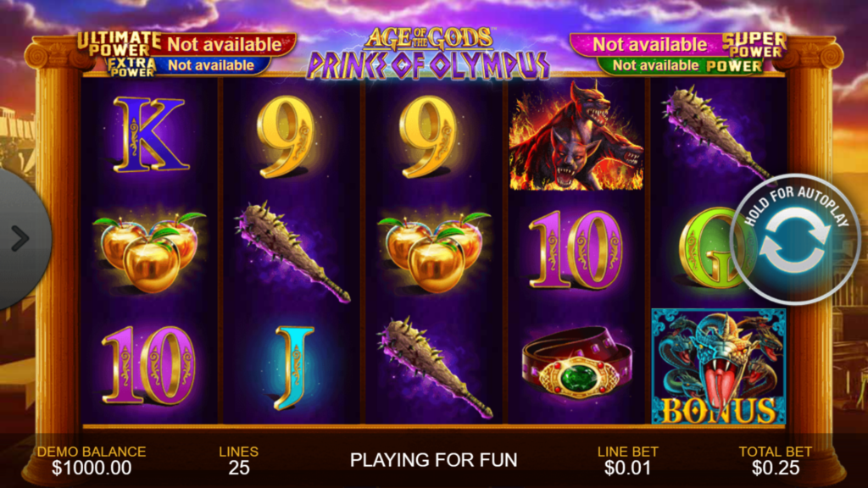Click the Super Power jackpot banner
The height and width of the screenshot is (488, 868).
pyautogui.click(x=679, y=44)
